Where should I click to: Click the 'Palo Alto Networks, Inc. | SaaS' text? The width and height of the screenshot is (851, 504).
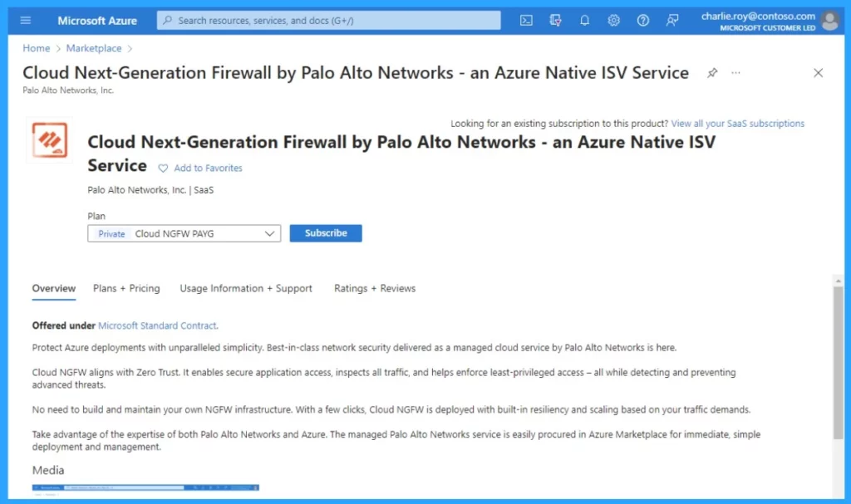150,190
